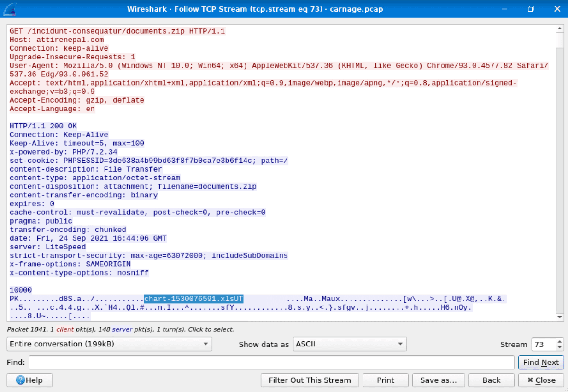
Task: Click highlighted chart-1530076591.xlsUT text
Action: tap(193, 299)
